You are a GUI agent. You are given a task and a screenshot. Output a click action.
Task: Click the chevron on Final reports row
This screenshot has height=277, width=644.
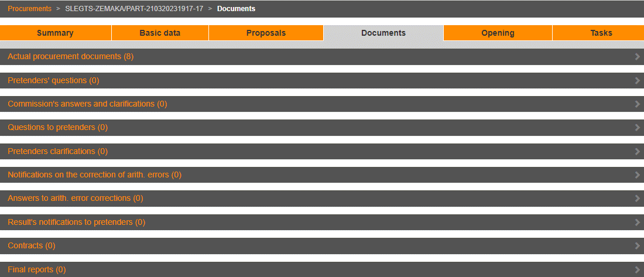tap(637, 269)
